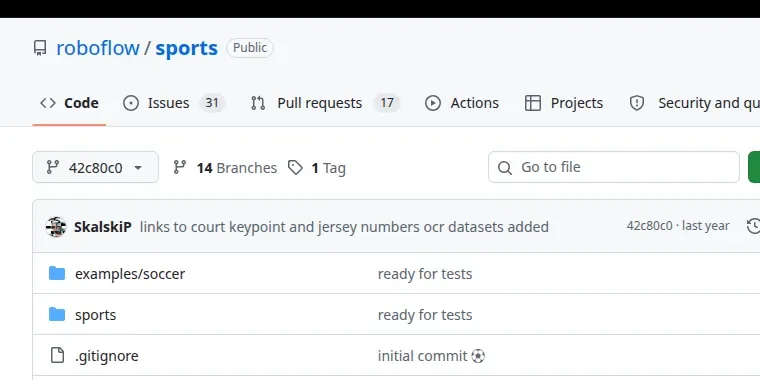Screen dimensions: 760x380
Task: Open the 42c80c0 branch selector dropdown
Action: (x=95, y=167)
